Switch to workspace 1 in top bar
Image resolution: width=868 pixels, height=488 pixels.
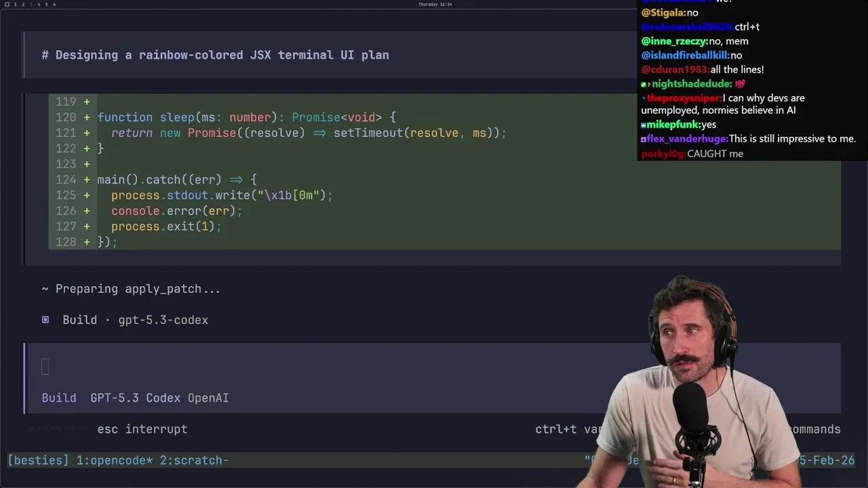pyautogui.click(x=15, y=4)
